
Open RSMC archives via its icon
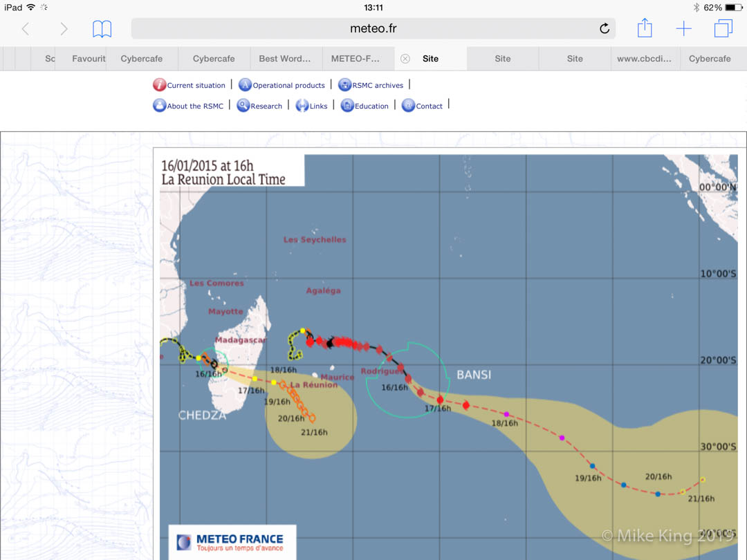point(344,84)
